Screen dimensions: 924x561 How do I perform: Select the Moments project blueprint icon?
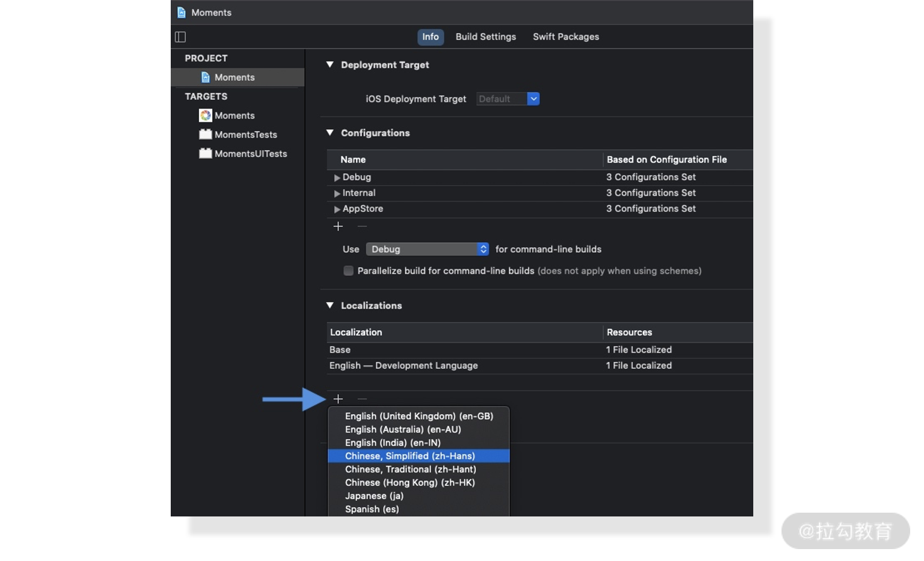coord(205,77)
